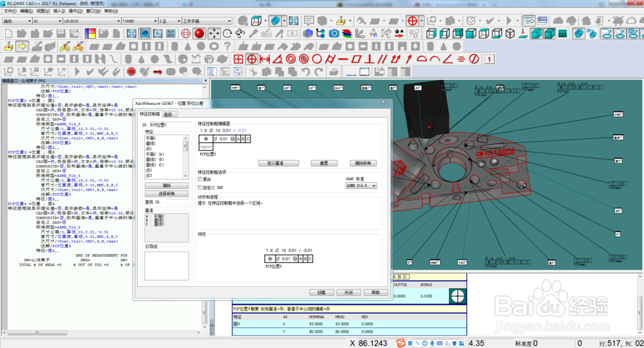Click the features list scrollbar down arrow

[185, 176]
